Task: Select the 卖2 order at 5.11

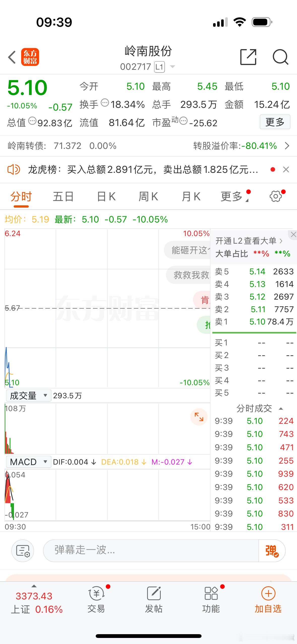Action: (254, 309)
